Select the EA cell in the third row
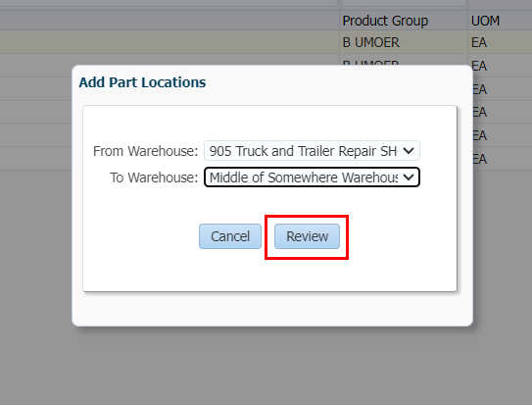The width and height of the screenshot is (532, 405). coord(480,89)
